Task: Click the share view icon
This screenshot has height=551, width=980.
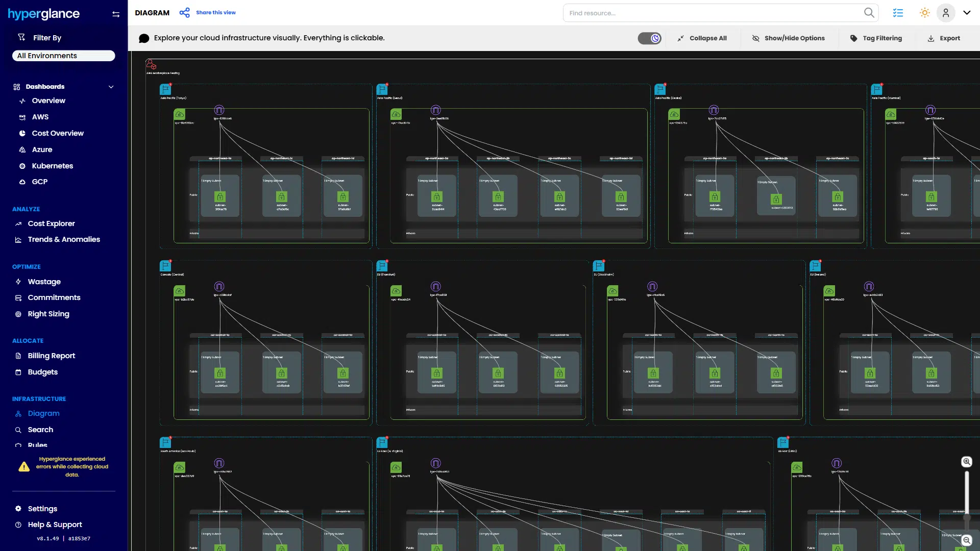Action: point(184,13)
